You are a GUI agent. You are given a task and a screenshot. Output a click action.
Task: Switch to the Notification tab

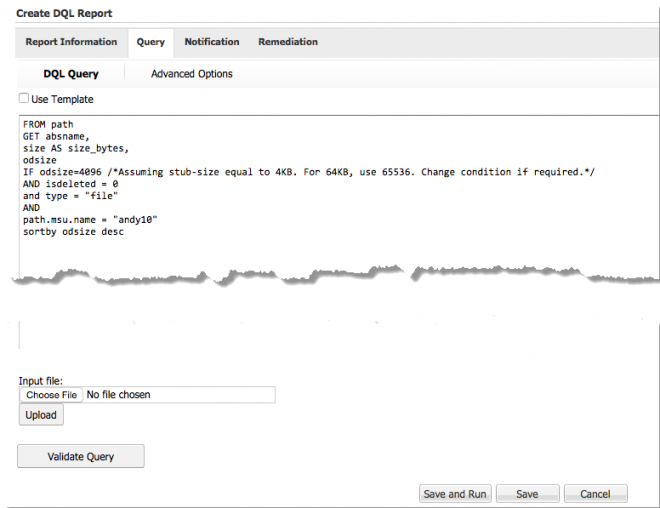[x=212, y=42]
